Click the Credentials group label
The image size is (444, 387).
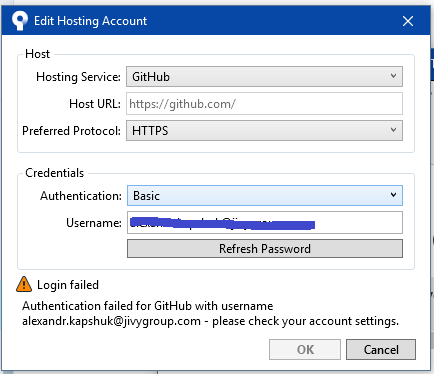(55, 173)
